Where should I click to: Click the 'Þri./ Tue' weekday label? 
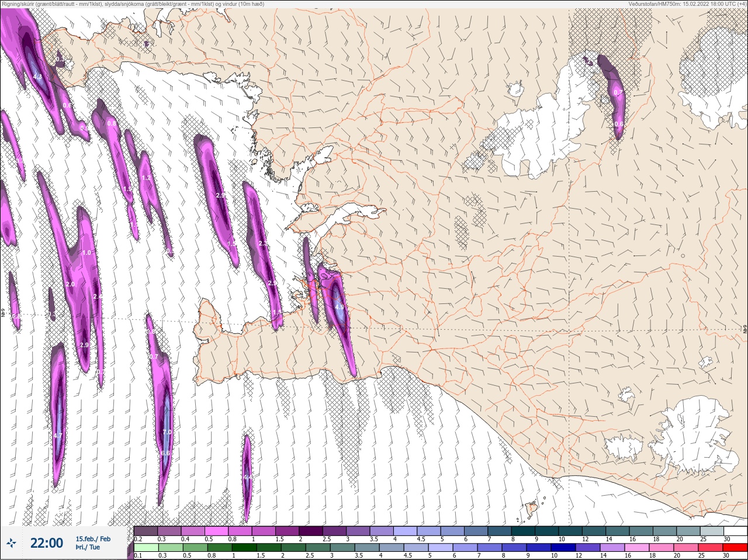(88, 547)
